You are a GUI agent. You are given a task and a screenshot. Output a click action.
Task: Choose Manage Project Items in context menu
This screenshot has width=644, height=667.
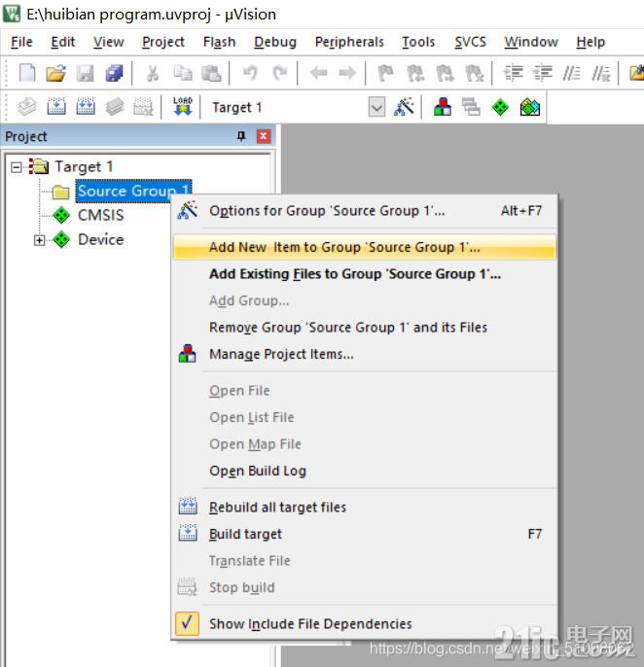pos(365,354)
